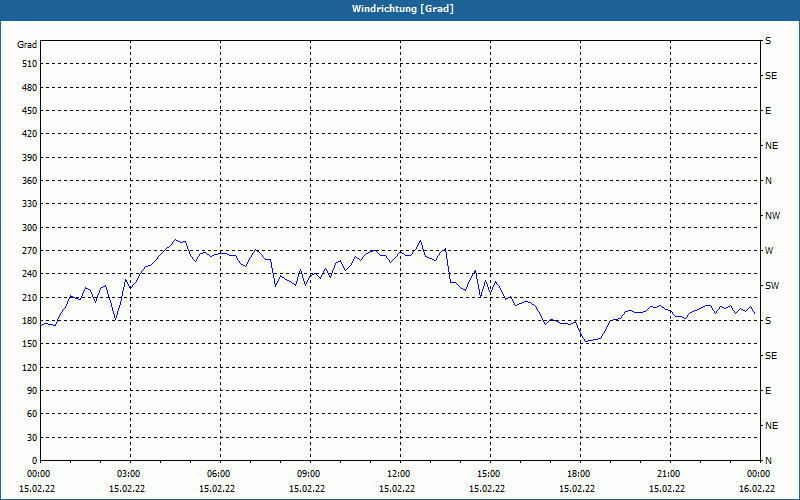The image size is (800, 500).
Task: Select the 03:00 time label
Action: pos(129,474)
